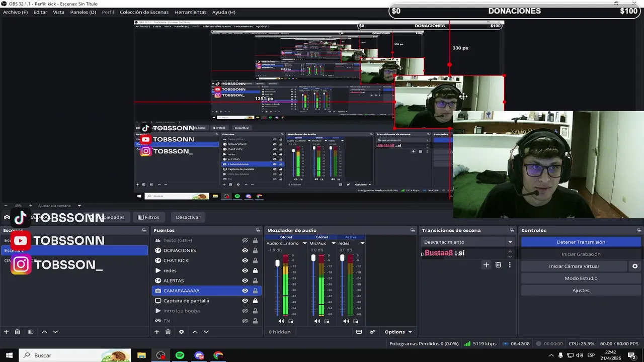Click Desactivar button in source toolbar
Screen dimensions: 644x362
point(188,217)
